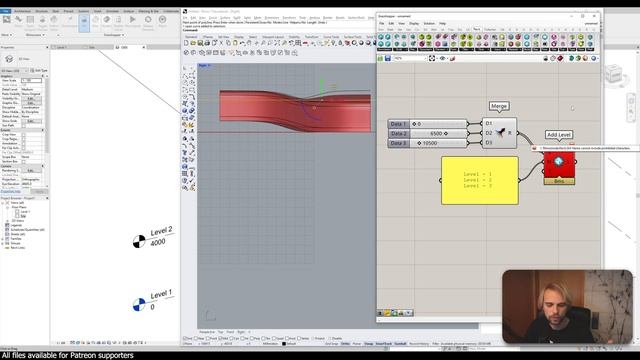Screen dimensions: 640x360
Task: Open Grasshopper zoom percentage dropdown
Action: pyautogui.click(x=425, y=58)
